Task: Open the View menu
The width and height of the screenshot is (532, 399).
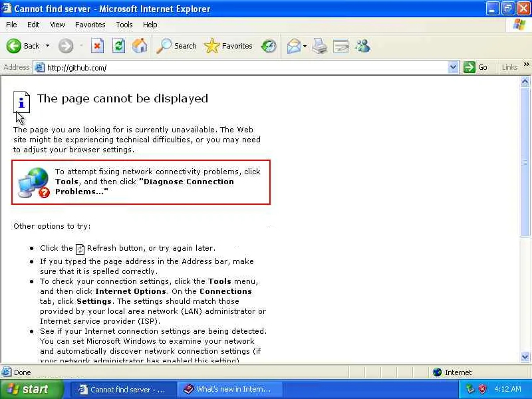Action: coord(57,25)
